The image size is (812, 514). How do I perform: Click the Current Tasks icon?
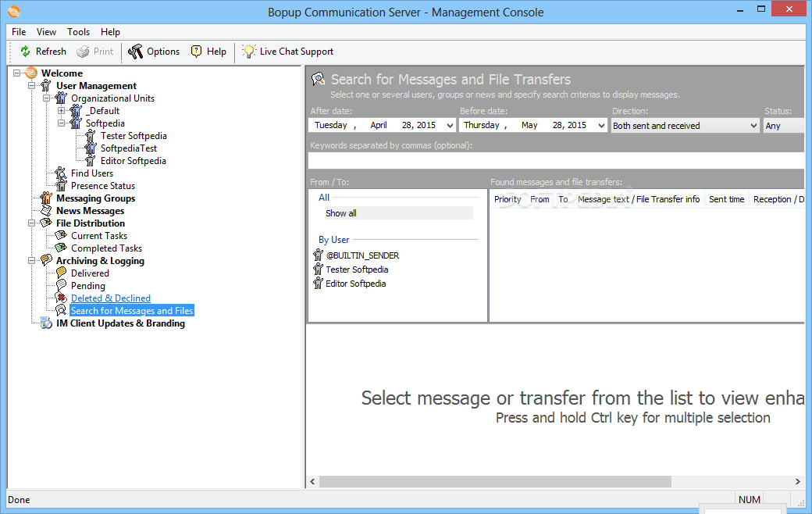61,235
